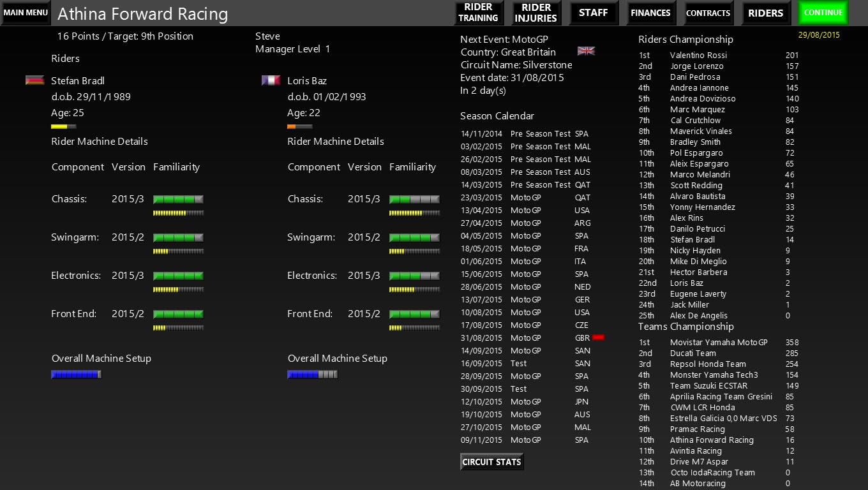
Task: Open the Main Menu
Action: tap(26, 13)
